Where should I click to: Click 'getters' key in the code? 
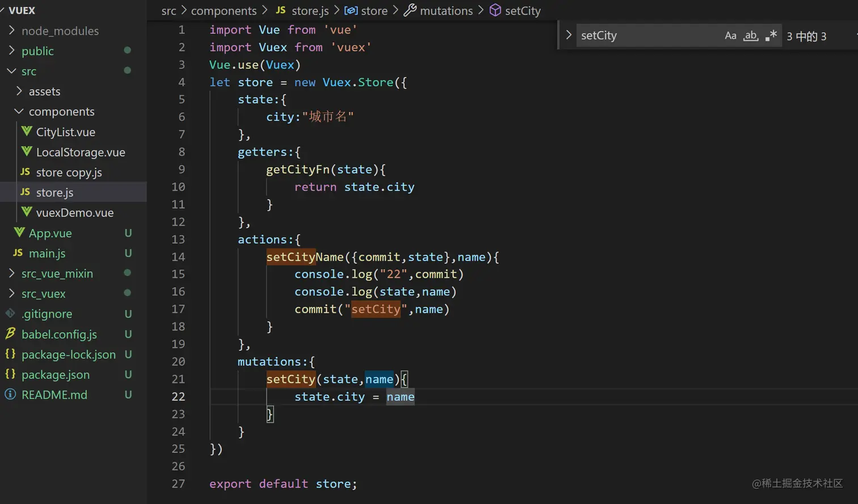click(262, 152)
